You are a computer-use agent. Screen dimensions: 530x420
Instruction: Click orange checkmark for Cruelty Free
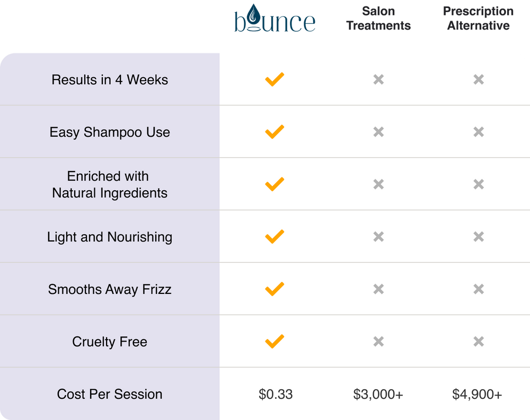[x=275, y=342]
